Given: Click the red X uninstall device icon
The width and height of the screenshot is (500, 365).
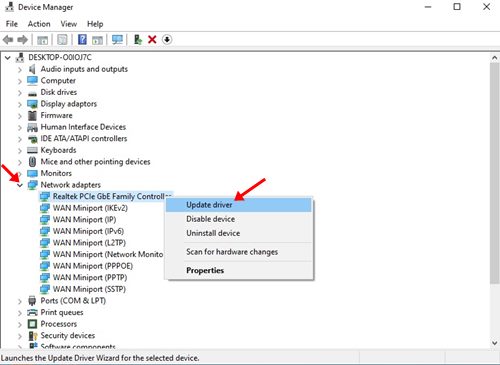Looking at the screenshot, I should coord(152,40).
